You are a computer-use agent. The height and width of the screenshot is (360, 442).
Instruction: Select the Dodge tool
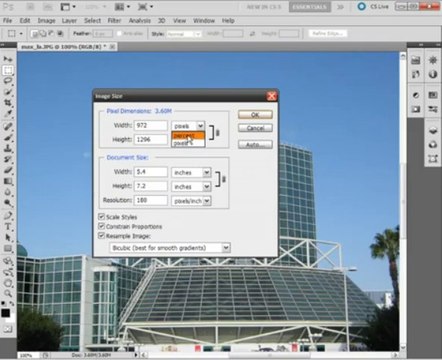coord(8,203)
